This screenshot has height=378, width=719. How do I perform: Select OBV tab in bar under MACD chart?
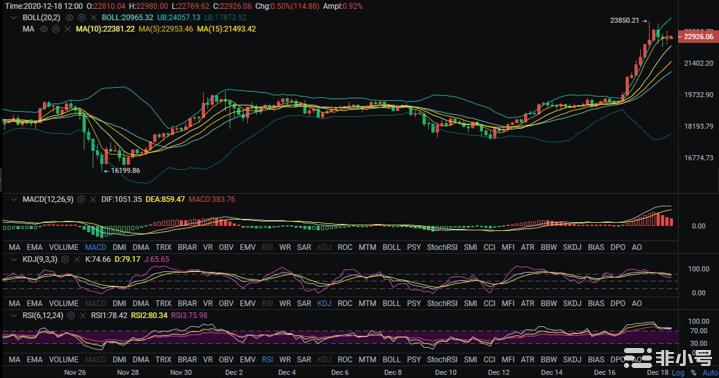tap(226, 247)
